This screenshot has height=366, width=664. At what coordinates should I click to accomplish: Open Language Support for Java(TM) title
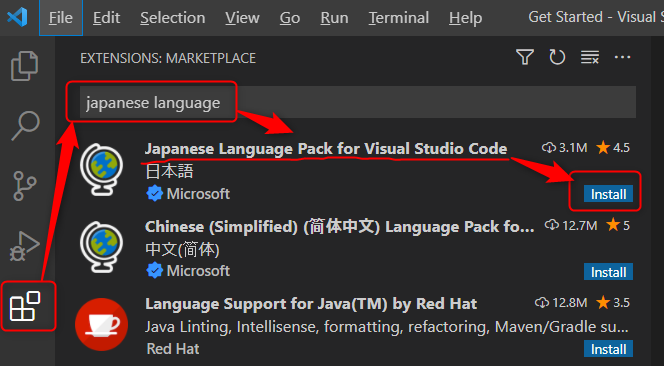point(311,304)
